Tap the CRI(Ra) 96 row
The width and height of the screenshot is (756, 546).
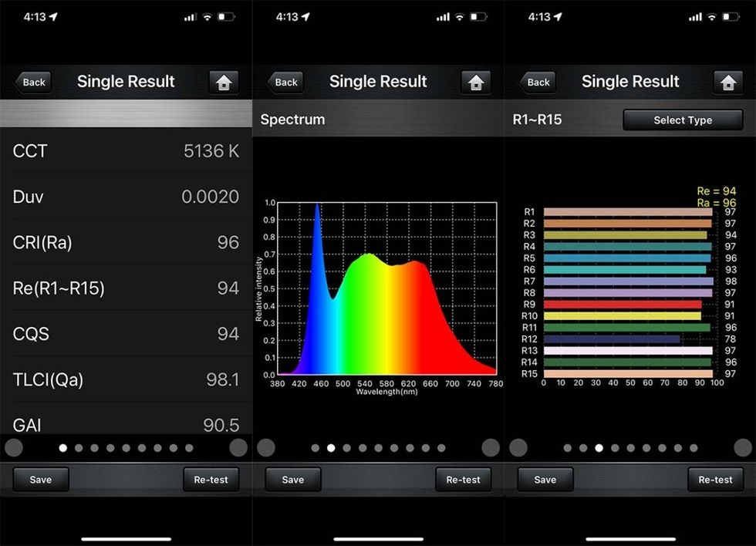tap(126, 242)
